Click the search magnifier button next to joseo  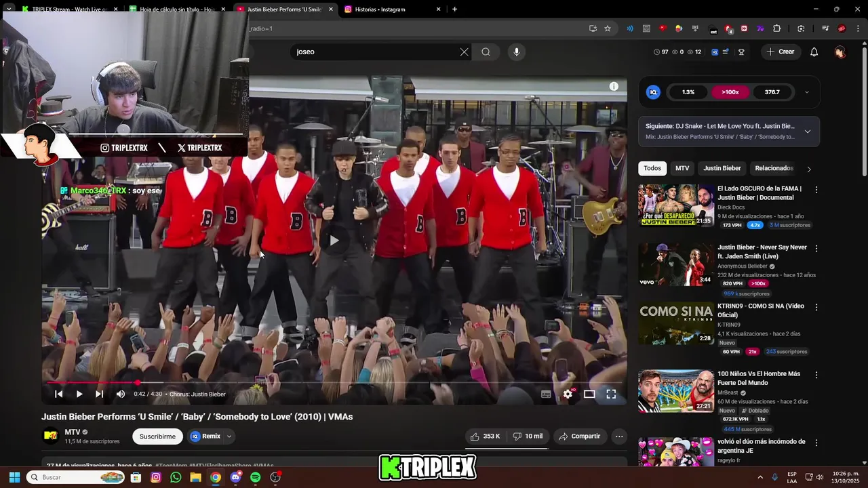[486, 52]
